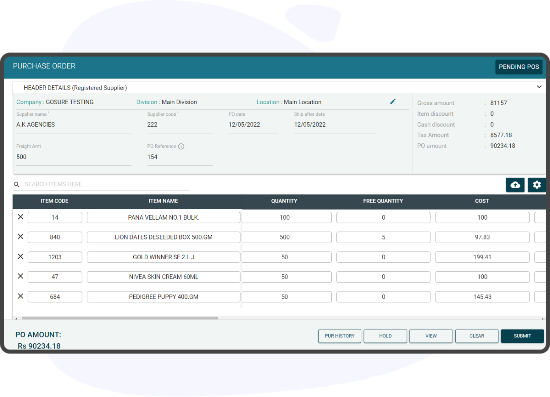
Task: Click the Submit button
Action: [522, 336]
